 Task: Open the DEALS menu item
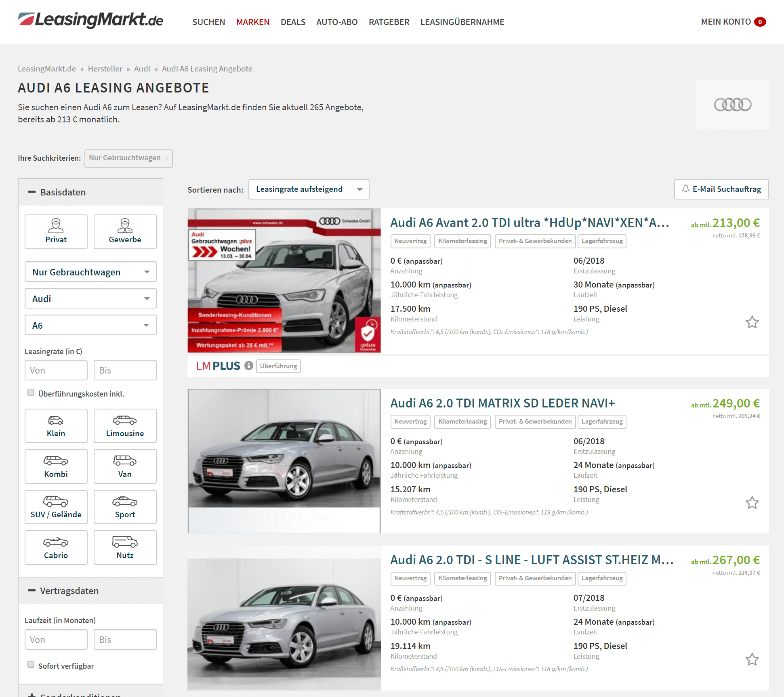tap(293, 22)
